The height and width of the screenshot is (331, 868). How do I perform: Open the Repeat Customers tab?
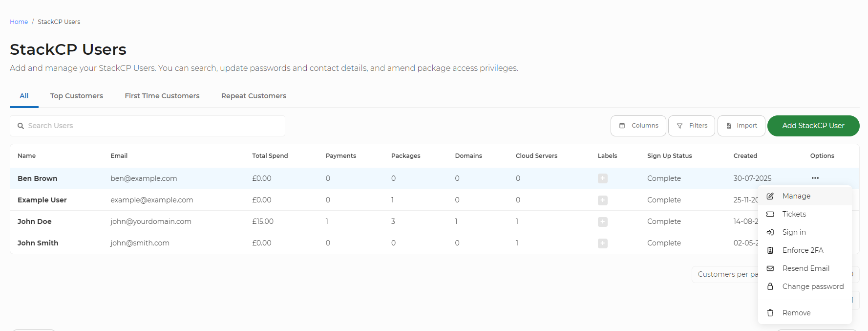[x=254, y=96]
